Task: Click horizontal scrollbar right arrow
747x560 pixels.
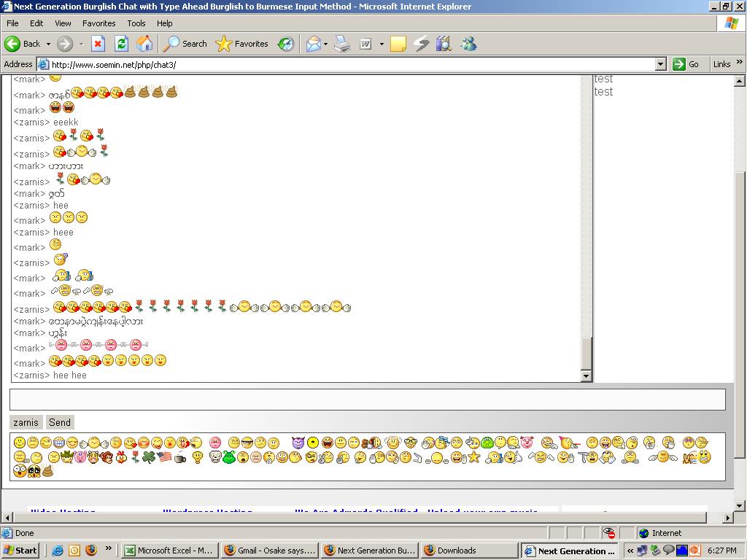Action: coord(728,518)
